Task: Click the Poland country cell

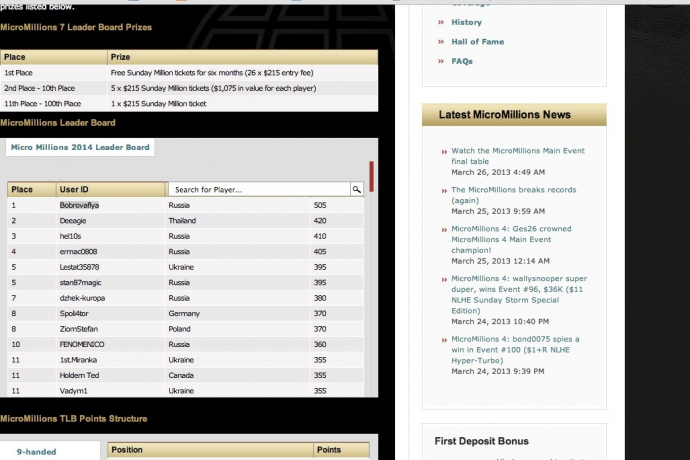Action: (x=179, y=329)
